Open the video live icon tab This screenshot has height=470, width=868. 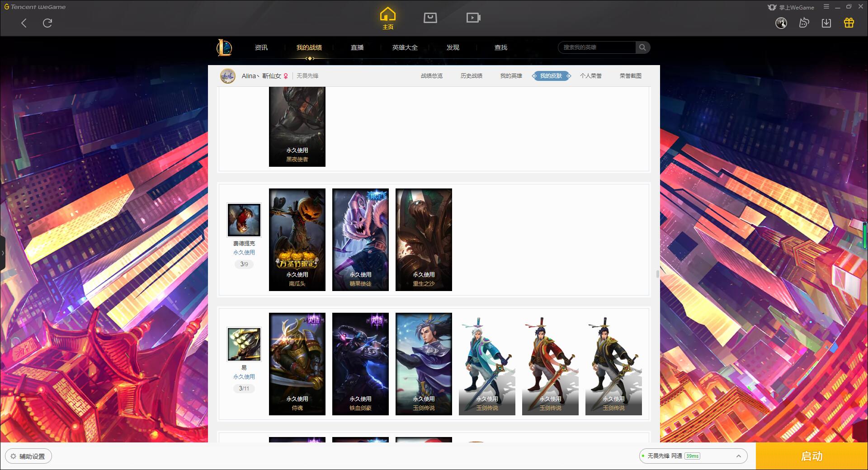tap(473, 18)
